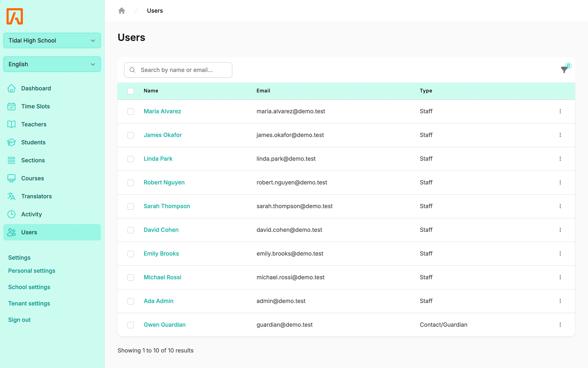Open row actions menu for Maria Alvarez

560,111
